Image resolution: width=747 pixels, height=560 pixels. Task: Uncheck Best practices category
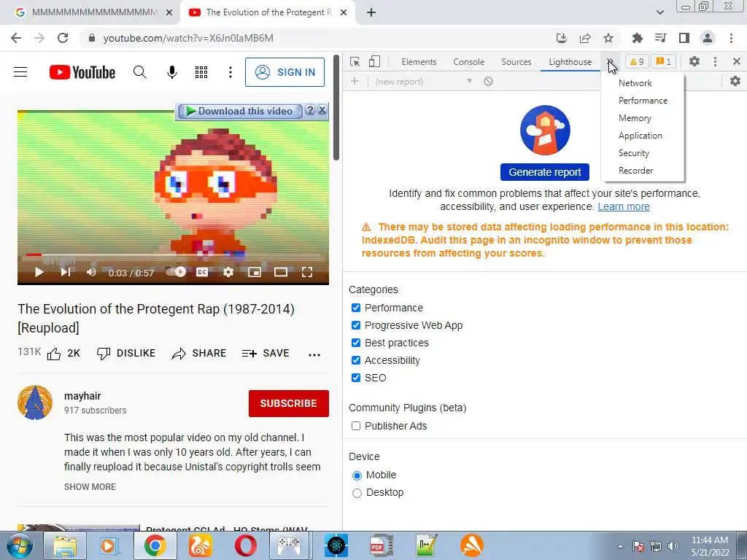click(356, 343)
